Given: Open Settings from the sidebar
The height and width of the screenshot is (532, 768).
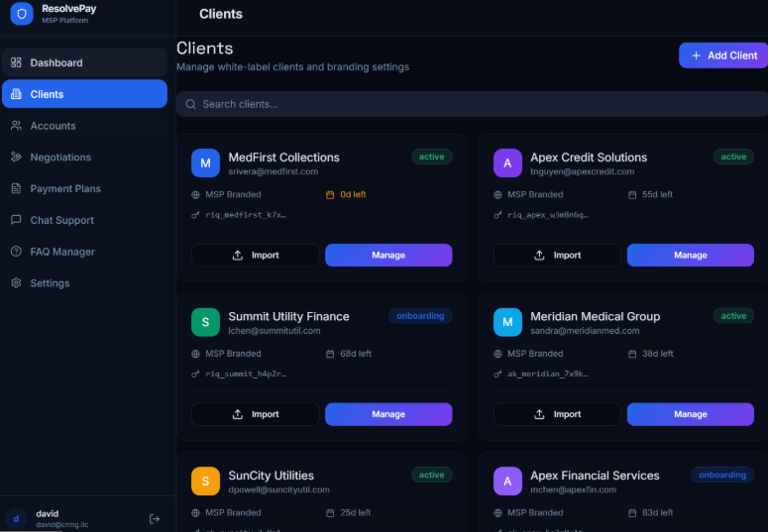Looking at the screenshot, I should click(x=50, y=283).
